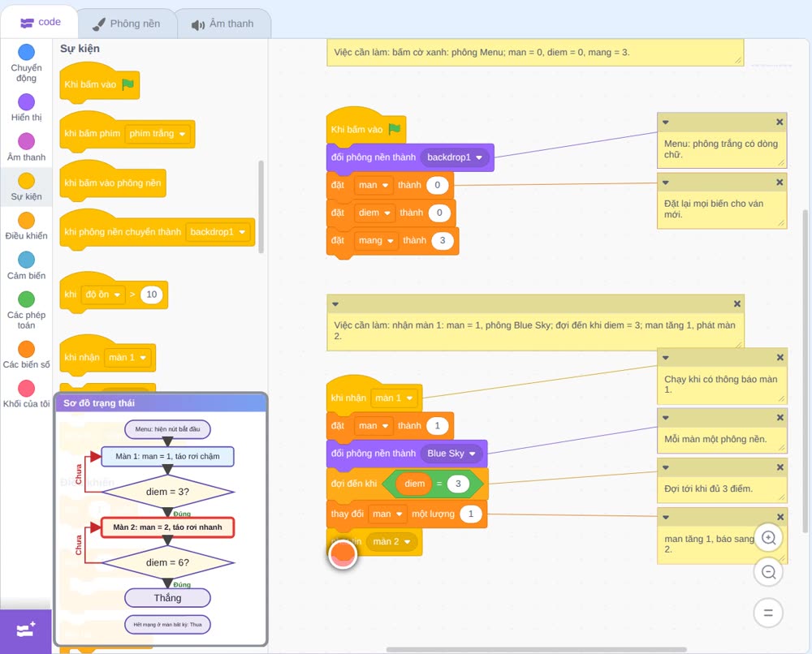812x654 pixels.
Task: Click the 'khi nhận màn 1' hat block in workspace
Action: (374, 395)
